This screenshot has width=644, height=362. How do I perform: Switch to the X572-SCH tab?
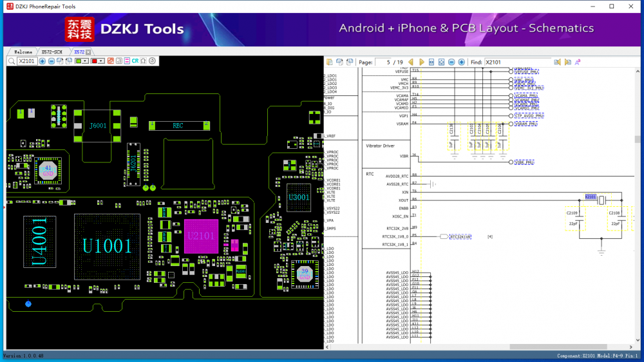(52, 52)
